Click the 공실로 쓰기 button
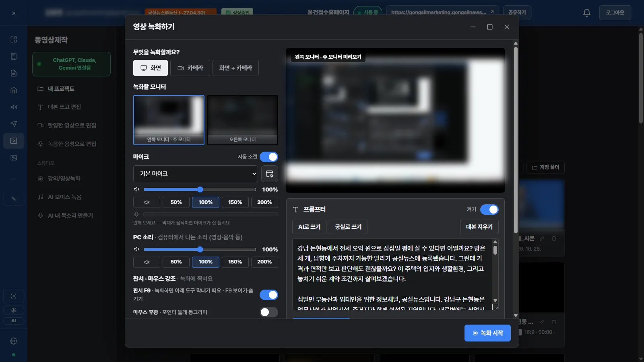The height and width of the screenshot is (362, 644). pyautogui.click(x=348, y=227)
